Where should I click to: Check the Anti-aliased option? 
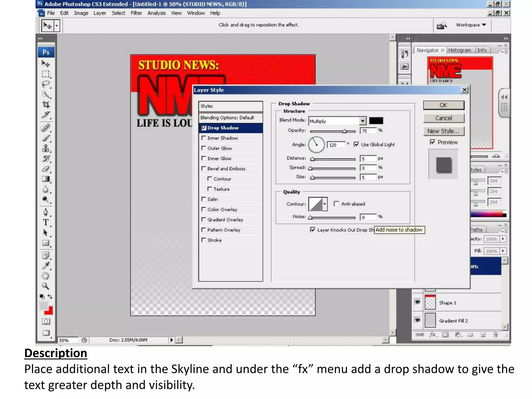point(336,204)
